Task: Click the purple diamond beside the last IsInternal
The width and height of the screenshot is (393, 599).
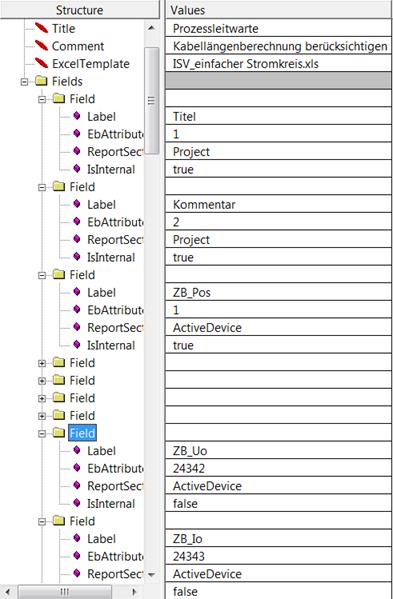Action: pos(77,503)
